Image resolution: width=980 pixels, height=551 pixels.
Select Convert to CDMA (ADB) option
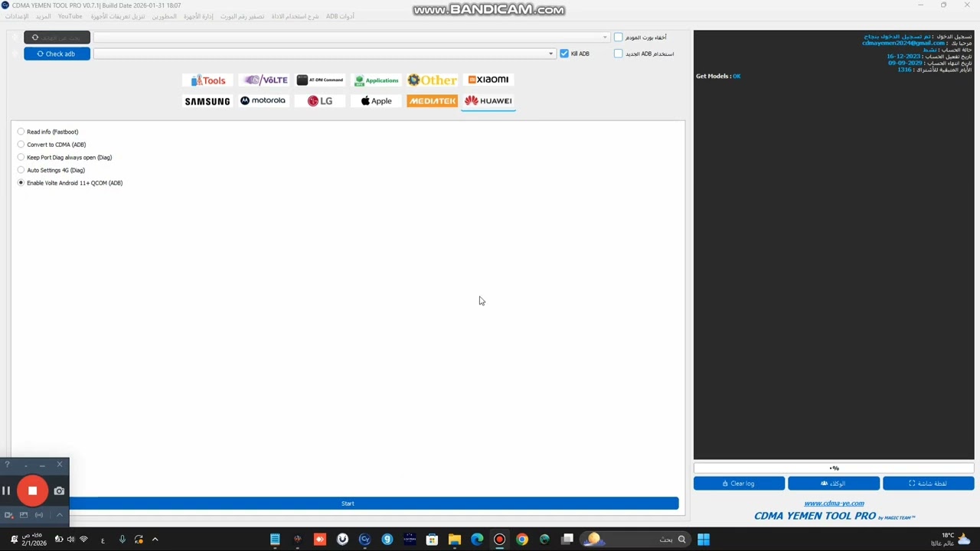click(x=51, y=145)
